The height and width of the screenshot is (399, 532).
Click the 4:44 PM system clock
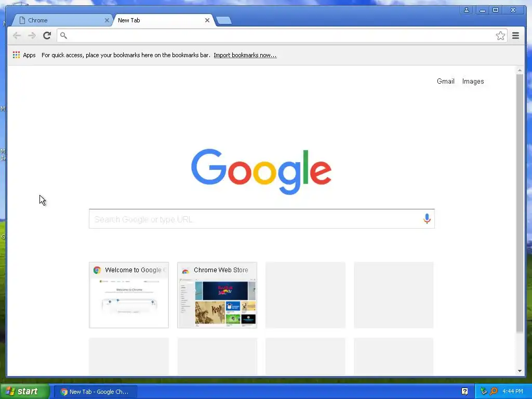click(x=513, y=391)
